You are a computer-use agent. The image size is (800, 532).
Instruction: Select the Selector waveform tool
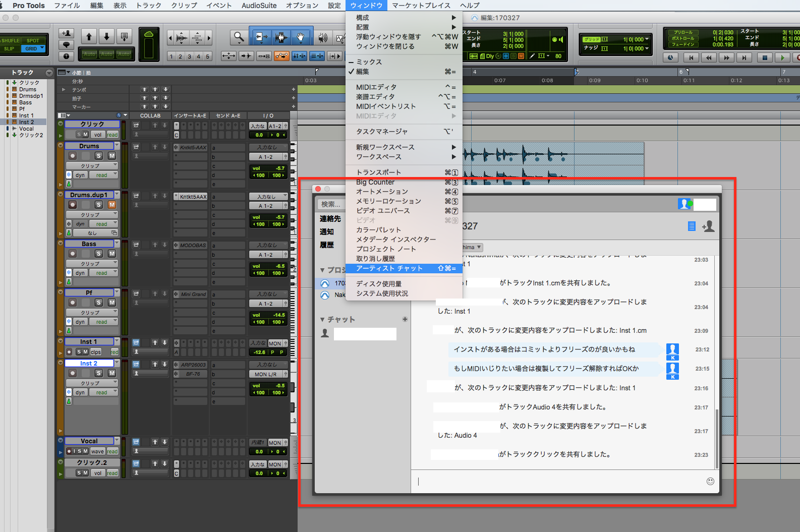click(x=281, y=37)
